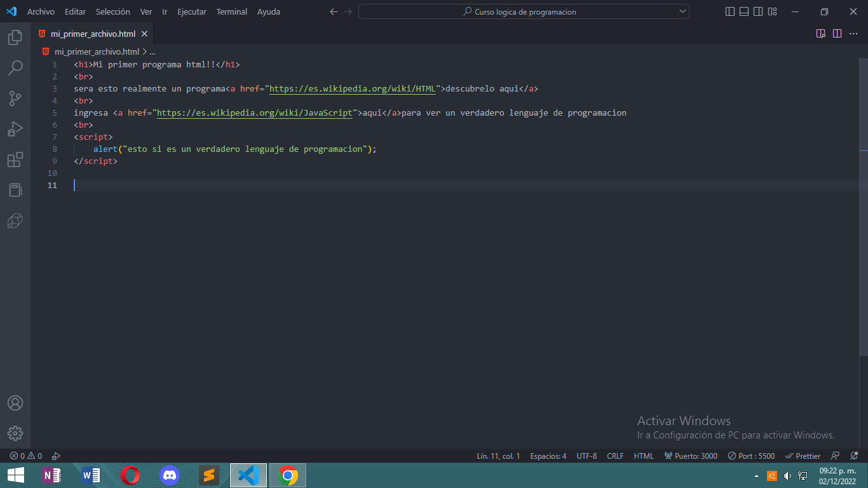Click line number 10 in the gutter

[53, 173]
